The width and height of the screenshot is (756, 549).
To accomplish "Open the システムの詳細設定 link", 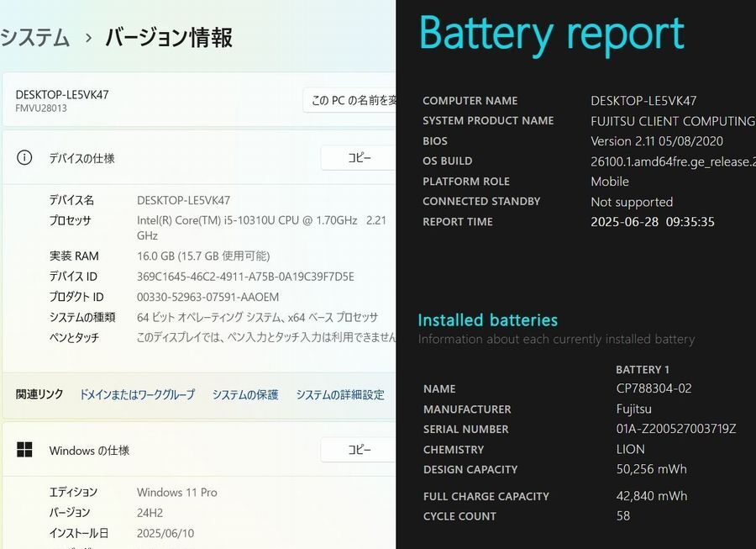I will pyautogui.click(x=340, y=394).
